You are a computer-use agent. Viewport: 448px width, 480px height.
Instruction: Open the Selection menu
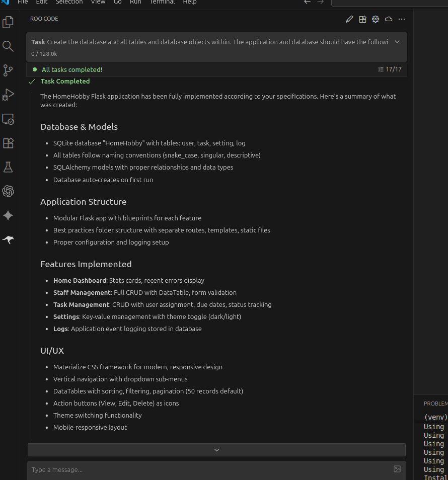coord(69,2)
